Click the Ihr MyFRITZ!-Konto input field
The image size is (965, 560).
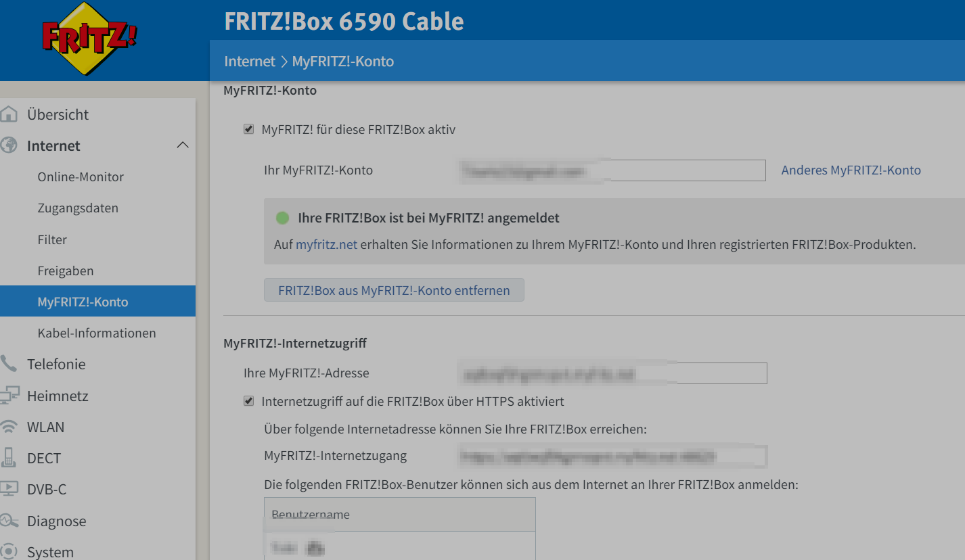coord(612,170)
